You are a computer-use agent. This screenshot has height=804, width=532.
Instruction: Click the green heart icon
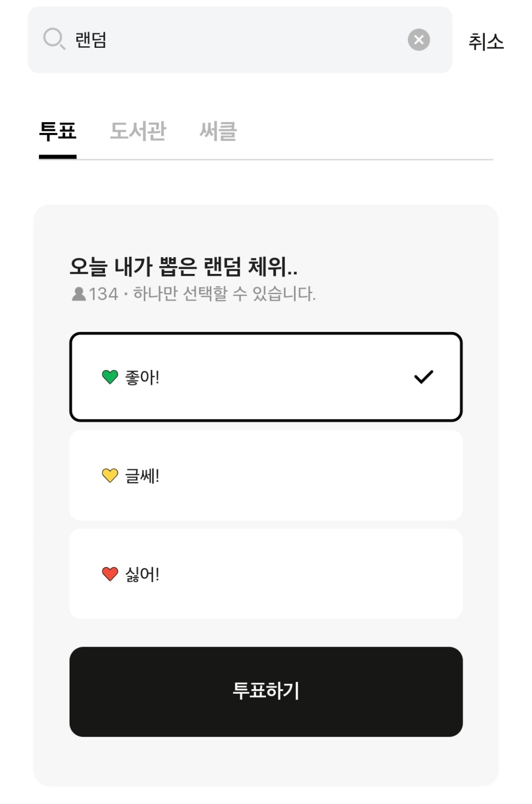pos(110,377)
